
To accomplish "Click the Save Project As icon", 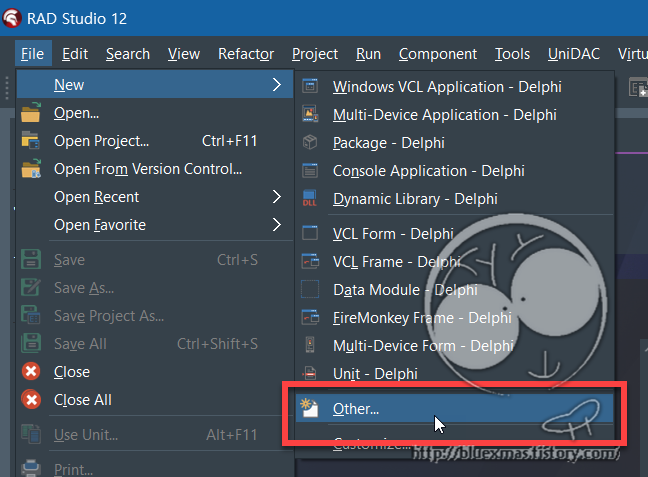I will click(x=31, y=315).
